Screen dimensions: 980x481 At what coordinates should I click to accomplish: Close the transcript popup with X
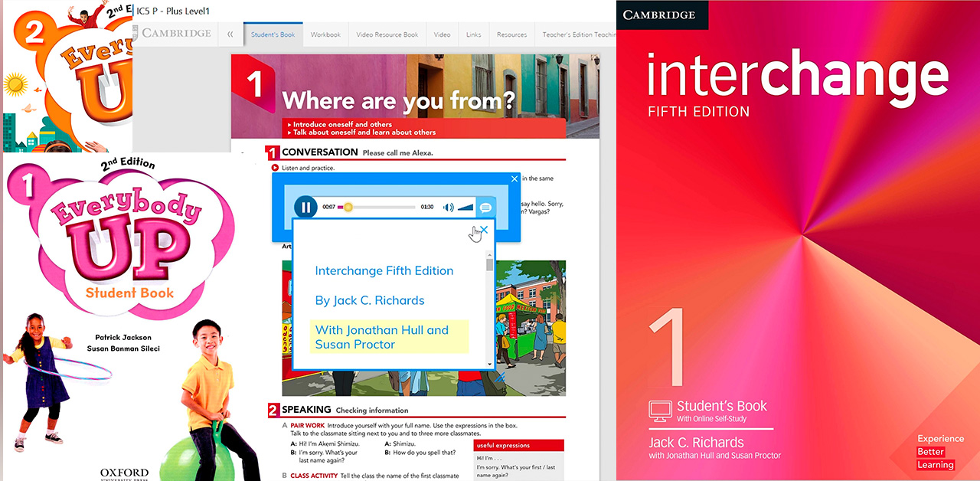tap(484, 229)
